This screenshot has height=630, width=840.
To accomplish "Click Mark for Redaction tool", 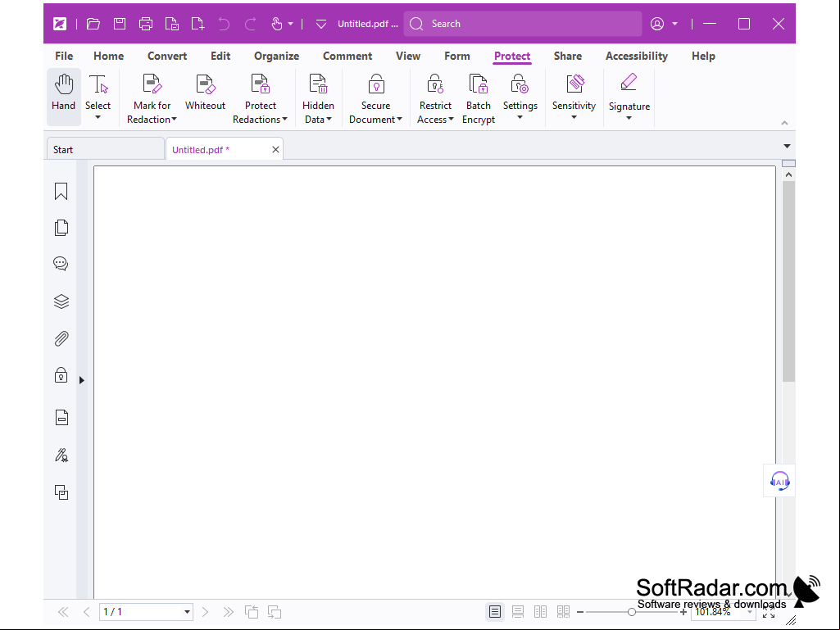I will tap(152, 98).
